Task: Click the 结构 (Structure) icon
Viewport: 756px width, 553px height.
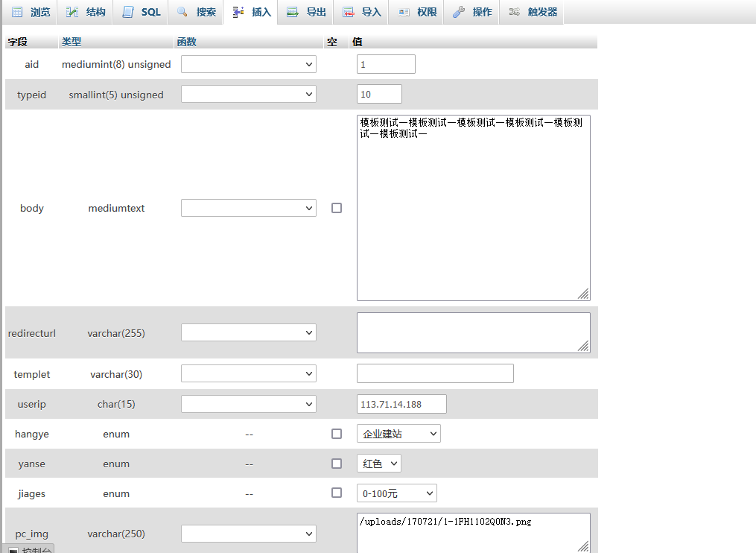Action: coord(72,12)
